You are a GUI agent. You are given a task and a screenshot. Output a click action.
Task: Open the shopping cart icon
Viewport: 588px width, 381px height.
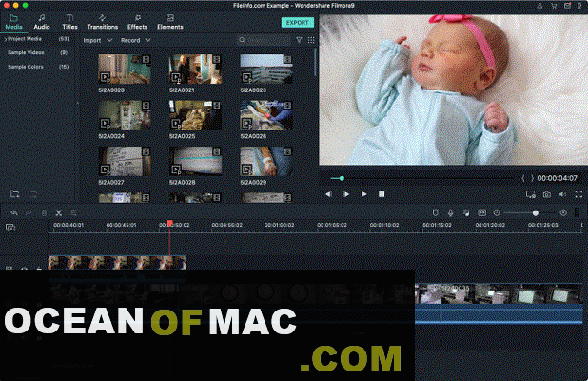click(554, 6)
